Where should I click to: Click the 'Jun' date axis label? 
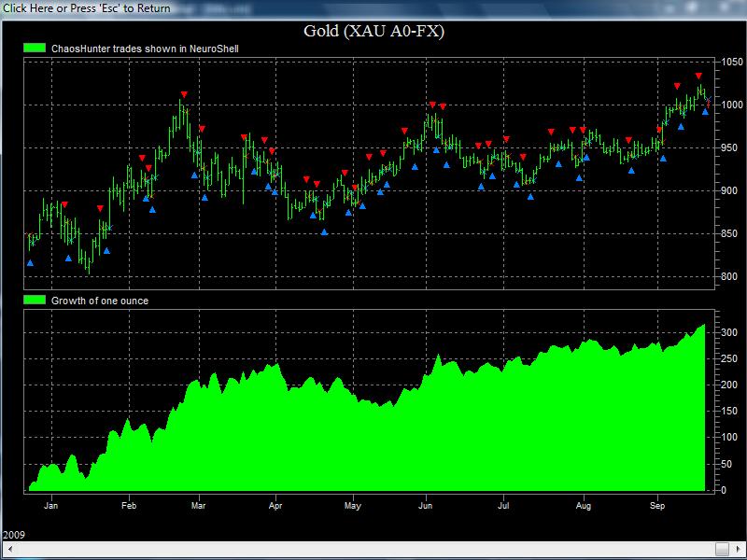pyautogui.click(x=426, y=506)
